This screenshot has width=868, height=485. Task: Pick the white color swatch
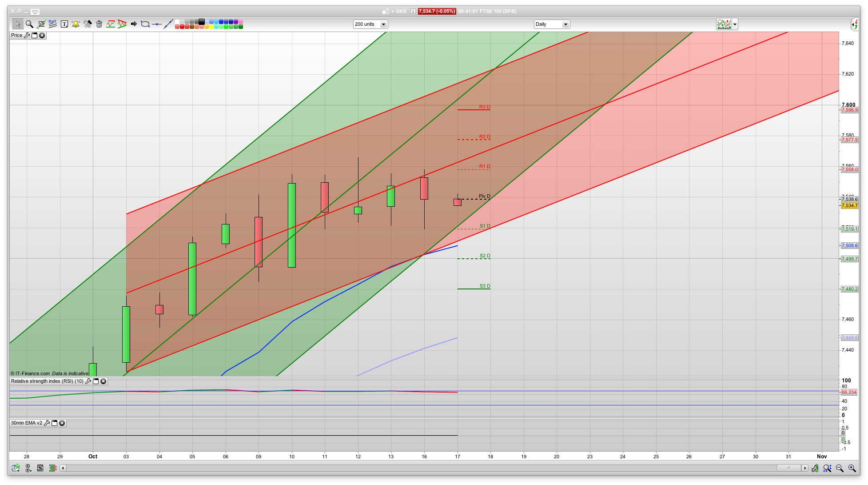(x=177, y=22)
